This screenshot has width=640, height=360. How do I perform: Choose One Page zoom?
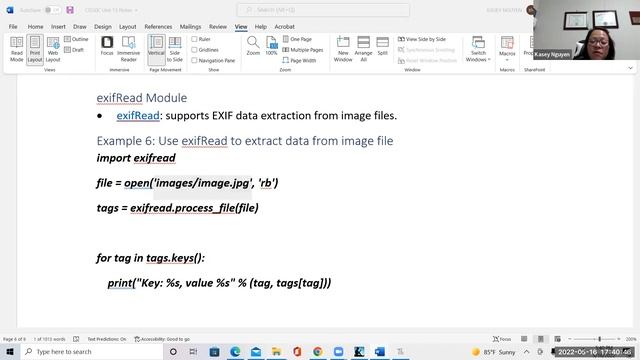click(x=297, y=39)
